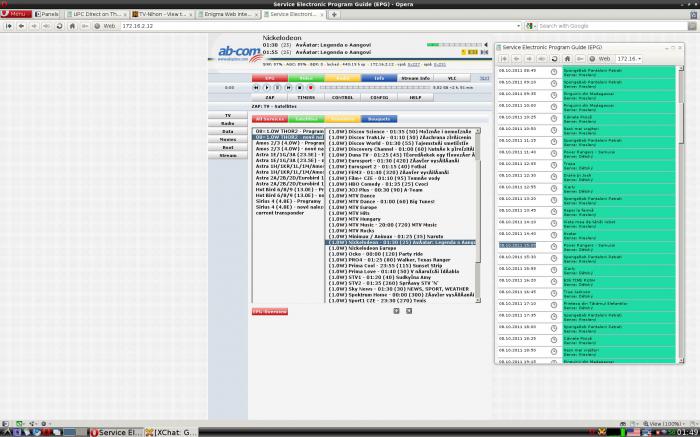Click the red record icon

point(311,87)
